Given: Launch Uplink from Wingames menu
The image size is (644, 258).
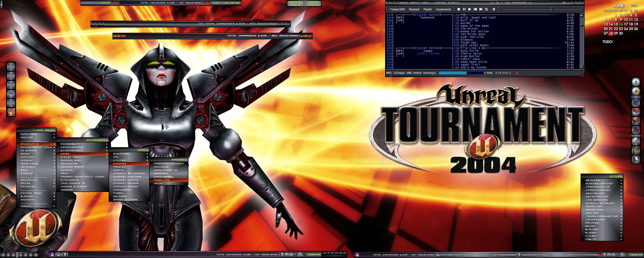Looking at the screenshot, I should pos(169,183).
